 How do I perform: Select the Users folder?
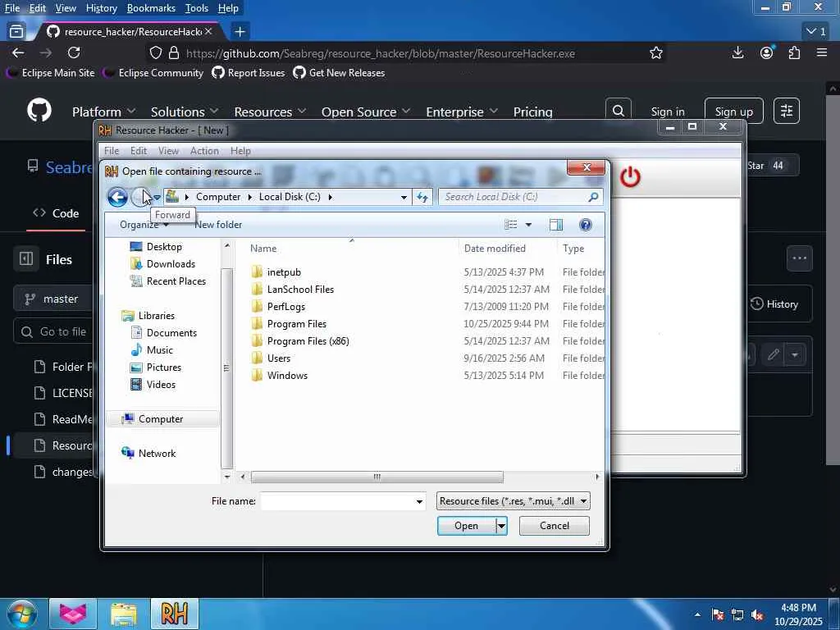[x=279, y=358]
